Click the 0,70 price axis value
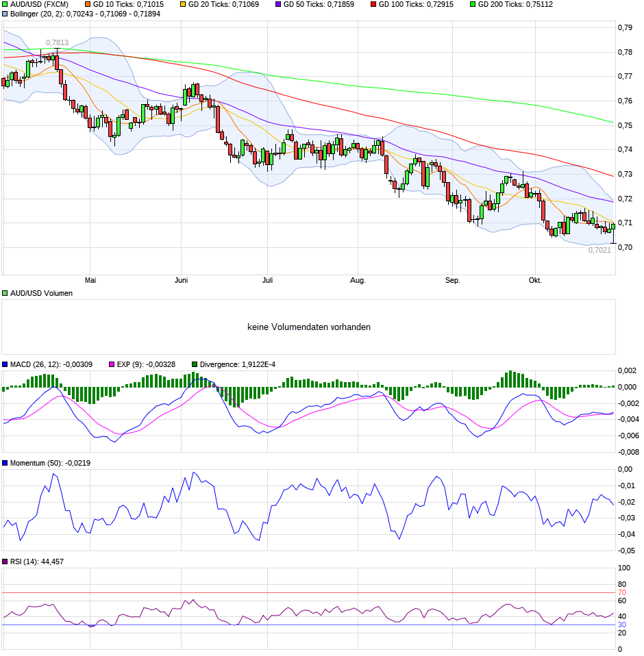644x656 pixels. pyautogui.click(x=626, y=248)
